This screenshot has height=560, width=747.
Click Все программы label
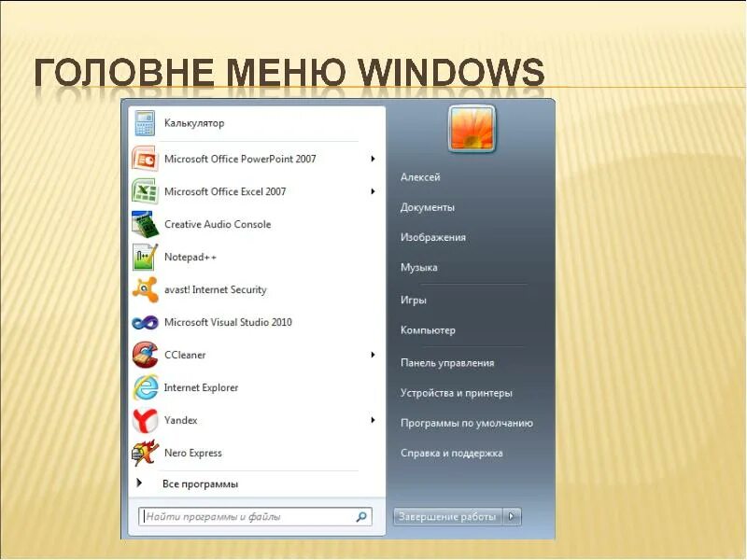tap(200, 483)
